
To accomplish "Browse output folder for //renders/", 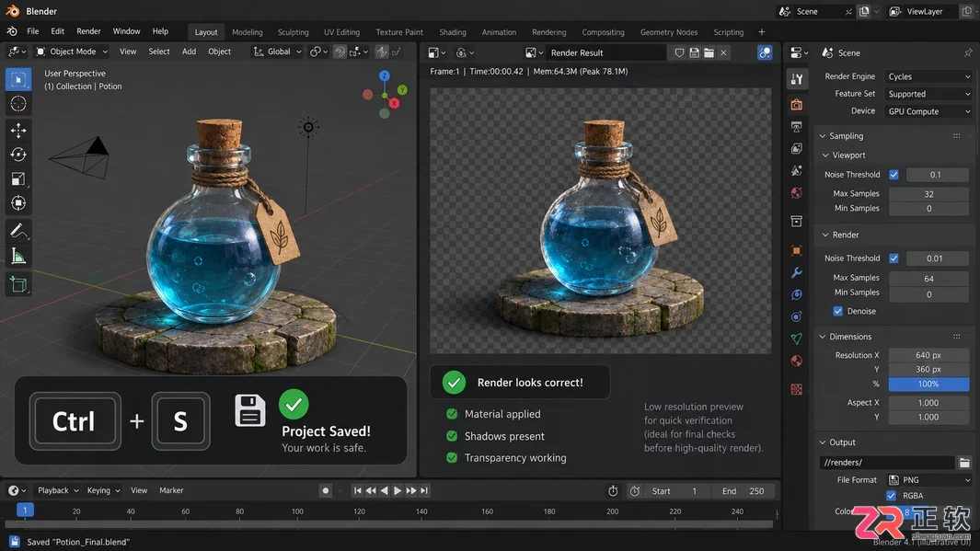I will click(x=964, y=463).
